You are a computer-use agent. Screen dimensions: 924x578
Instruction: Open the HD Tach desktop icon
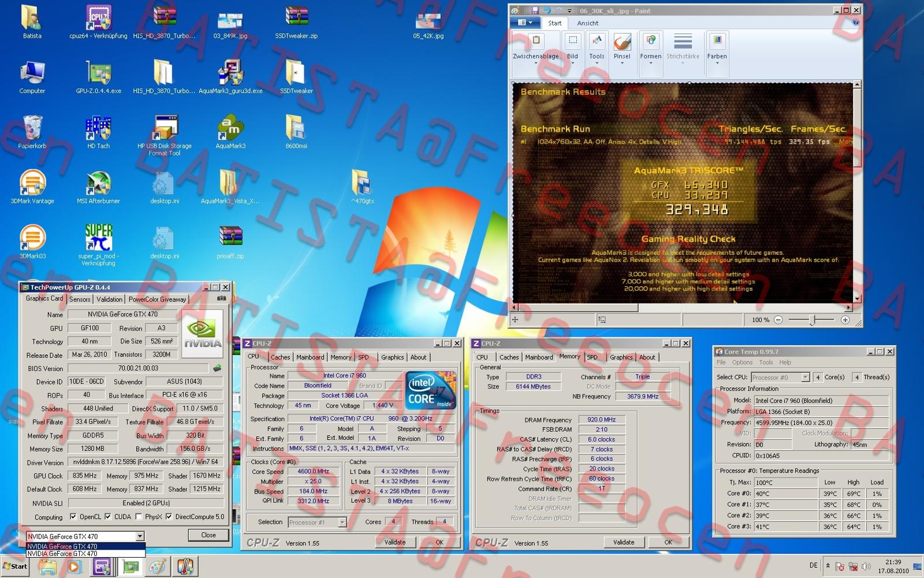pyautogui.click(x=98, y=133)
